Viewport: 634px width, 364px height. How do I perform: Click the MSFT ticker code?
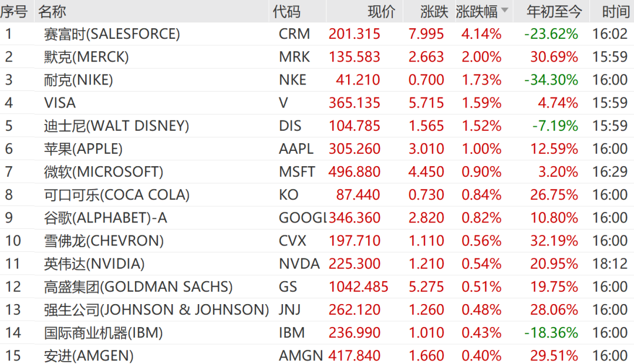pyautogui.click(x=297, y=172)
